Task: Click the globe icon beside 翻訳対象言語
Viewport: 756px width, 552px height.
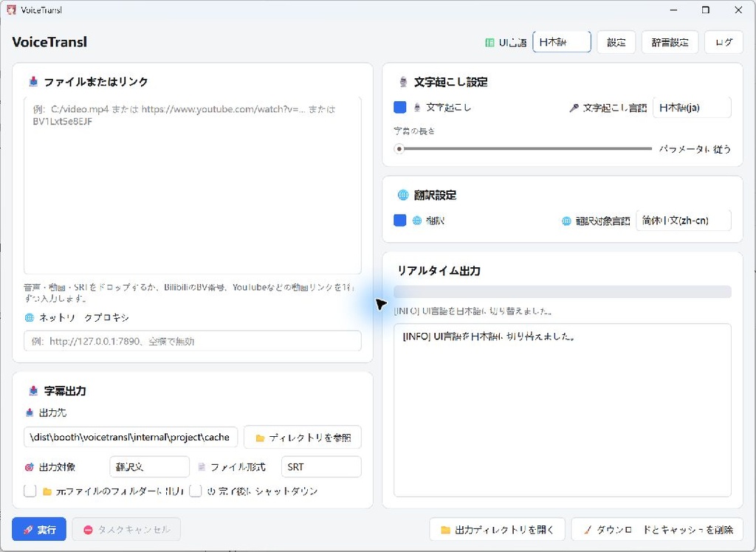Action: coord(566,221)
